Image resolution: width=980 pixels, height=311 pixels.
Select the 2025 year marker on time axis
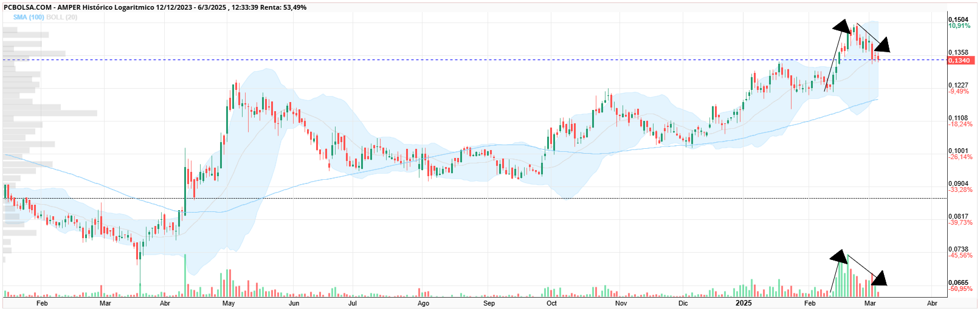pyautogui.click(x=744, y=302)
